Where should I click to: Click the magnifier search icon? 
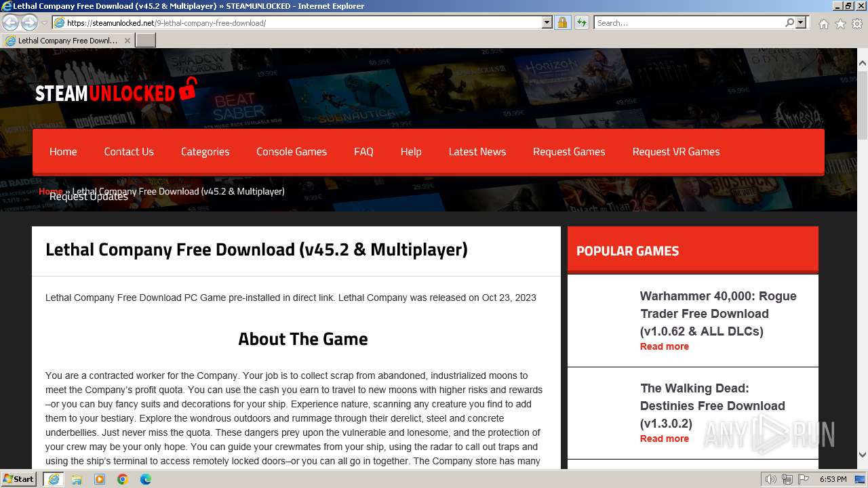[789, 22]
